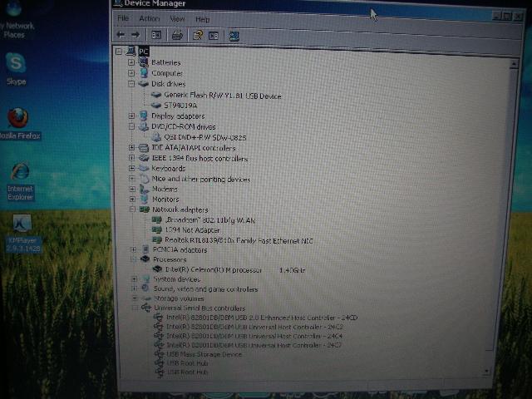The height and width of the screenshot is (399, 532).
Task: Select the KMPlayer desktop icon
Action: 22,225
